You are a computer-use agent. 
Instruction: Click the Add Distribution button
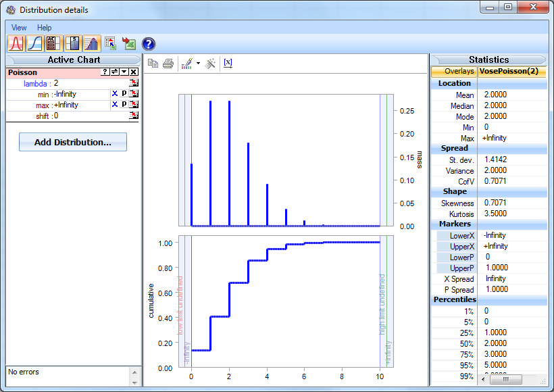73,142
